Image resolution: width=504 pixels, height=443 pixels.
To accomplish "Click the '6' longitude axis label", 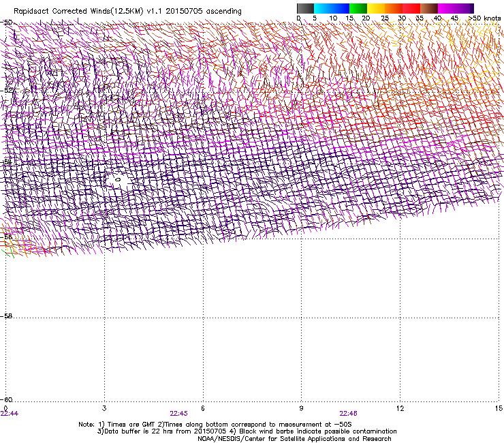I will pyautogui.click(x=203, y=408).
